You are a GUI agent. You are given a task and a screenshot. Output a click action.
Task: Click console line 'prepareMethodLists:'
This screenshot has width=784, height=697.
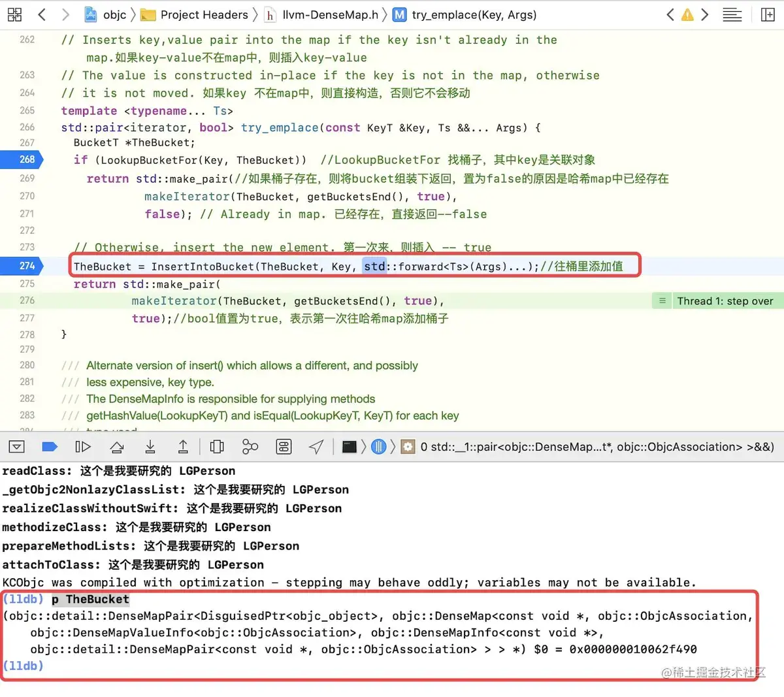tap(150, 546)
